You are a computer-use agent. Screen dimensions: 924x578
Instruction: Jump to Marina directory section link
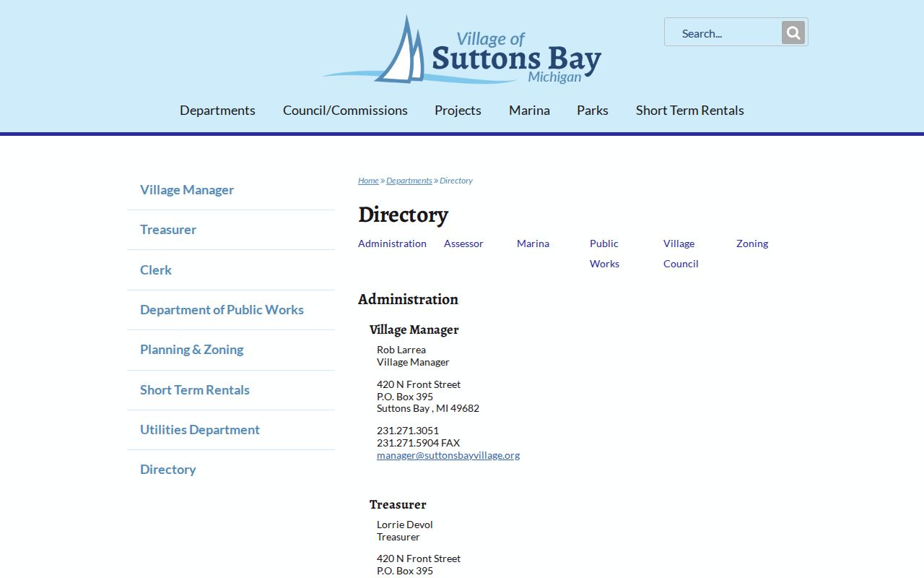pyautogui.click(x=533, y=243)
